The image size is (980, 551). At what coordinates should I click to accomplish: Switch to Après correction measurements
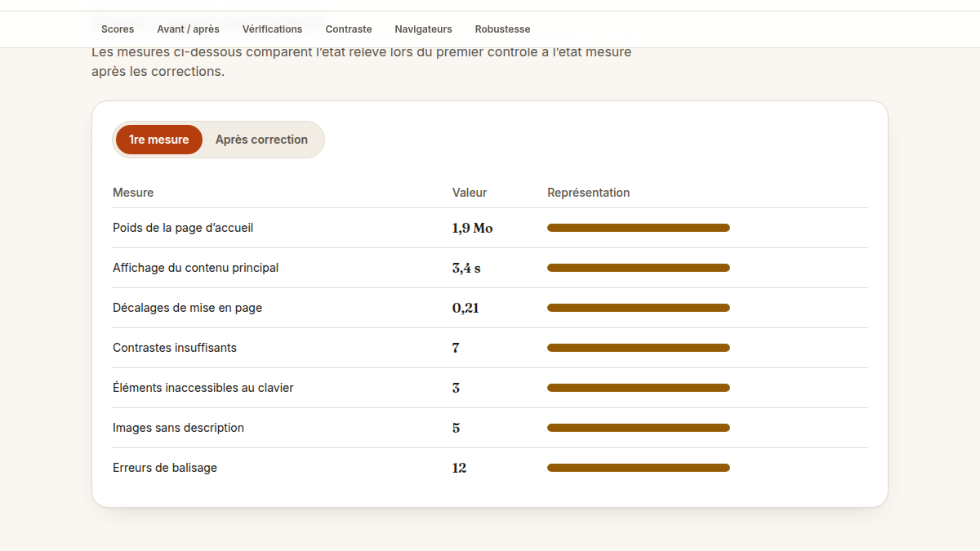pyautogui.click(x=261, y=140)
